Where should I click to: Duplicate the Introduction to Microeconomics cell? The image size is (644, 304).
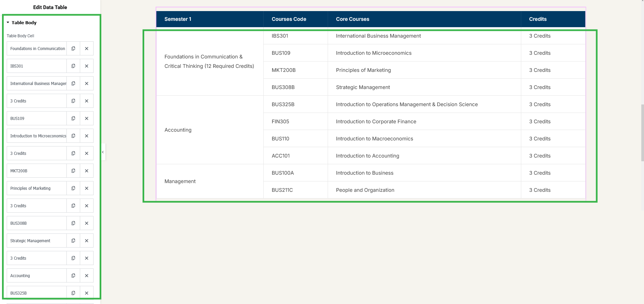pyautogui.click(x=73, y=136)
